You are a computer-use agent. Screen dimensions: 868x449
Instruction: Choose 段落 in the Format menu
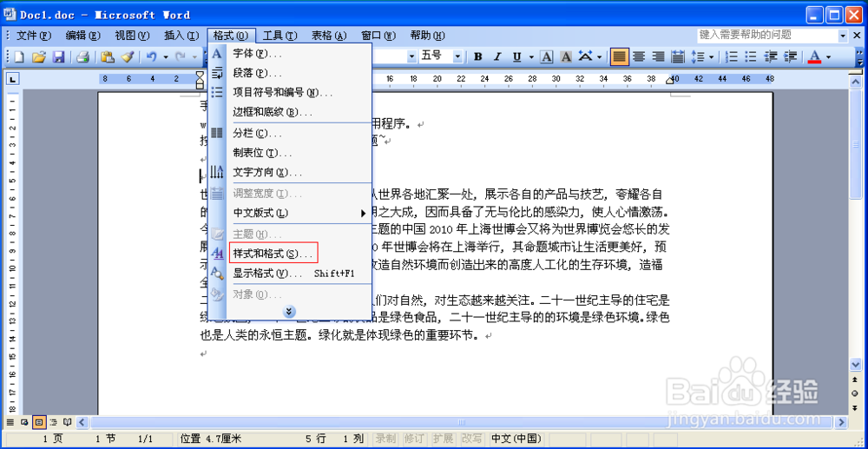[x=290, y=73]
